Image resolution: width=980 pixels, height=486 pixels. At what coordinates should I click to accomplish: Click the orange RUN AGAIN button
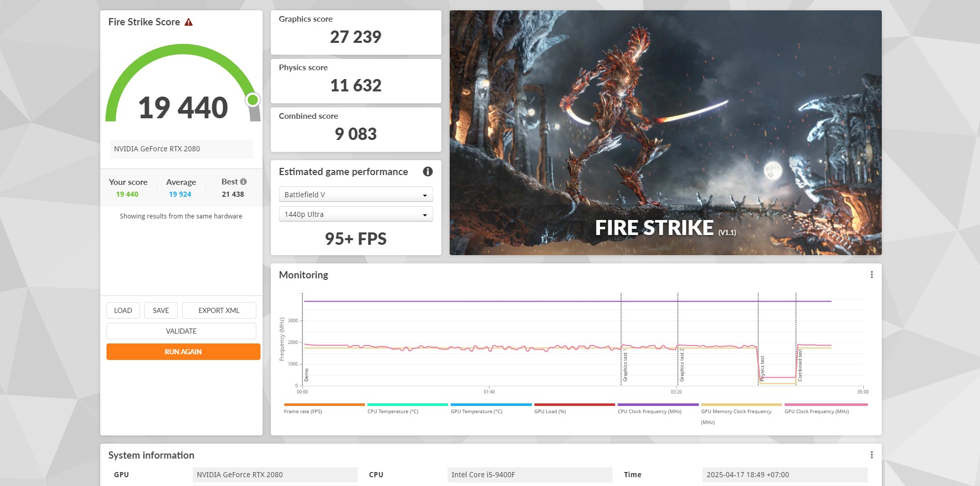[183, 352]
